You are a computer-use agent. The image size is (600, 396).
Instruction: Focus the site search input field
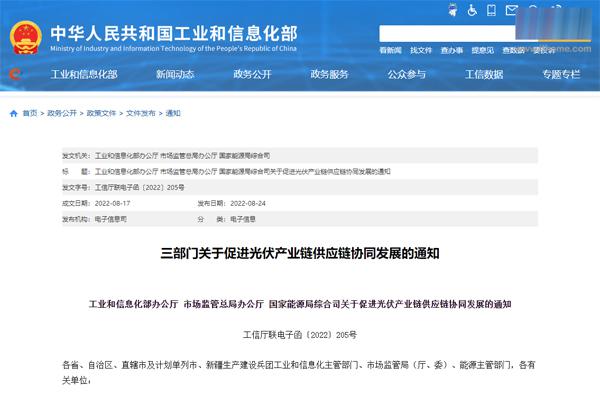click(448, 34)
